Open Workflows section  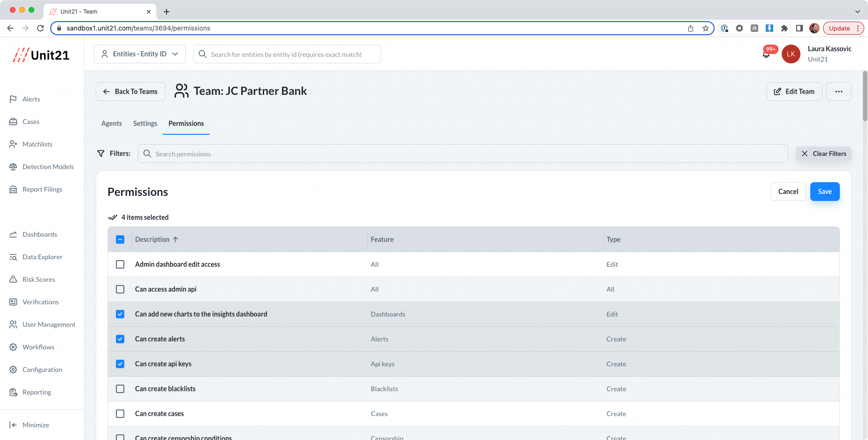(38, 347)
